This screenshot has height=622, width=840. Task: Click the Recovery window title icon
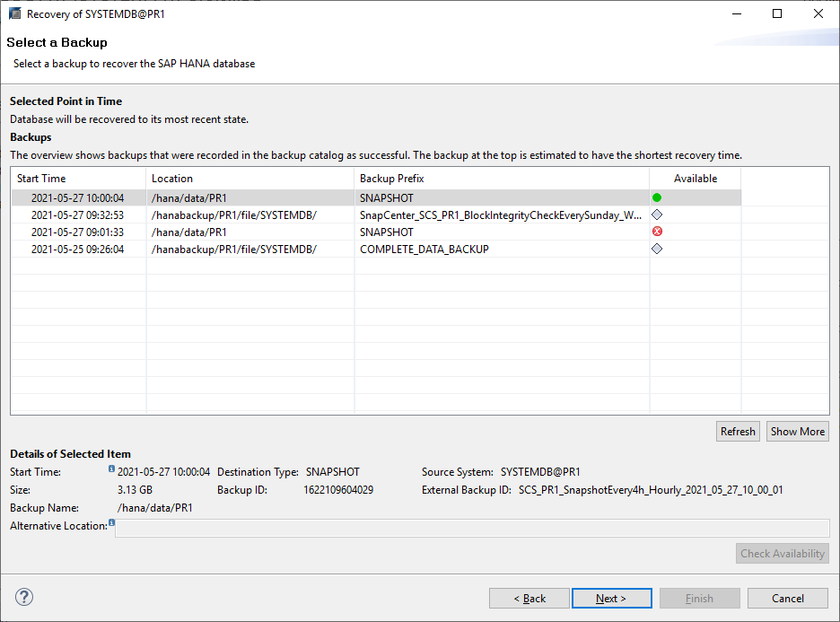point(15,14)
